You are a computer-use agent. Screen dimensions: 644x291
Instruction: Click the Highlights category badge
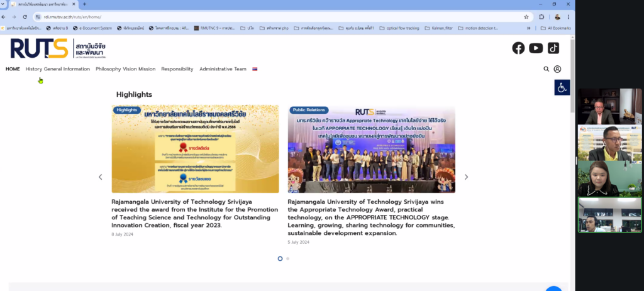click(x=127, y=110)
